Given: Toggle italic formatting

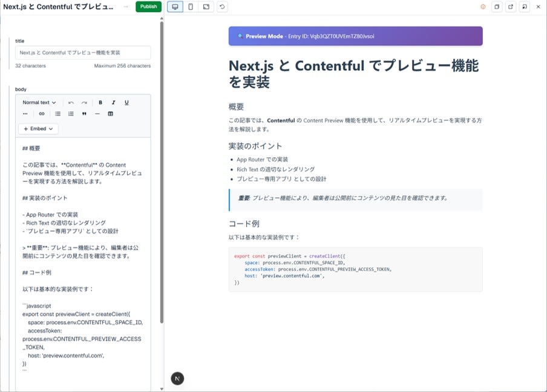Looking at the screenshot, I should click(x=113, y=102).
